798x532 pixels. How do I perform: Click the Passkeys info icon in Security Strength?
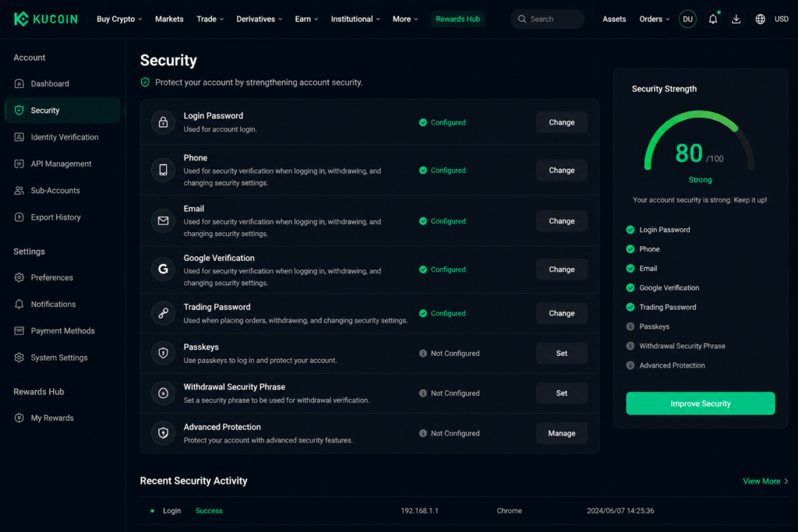click(630, 326)
